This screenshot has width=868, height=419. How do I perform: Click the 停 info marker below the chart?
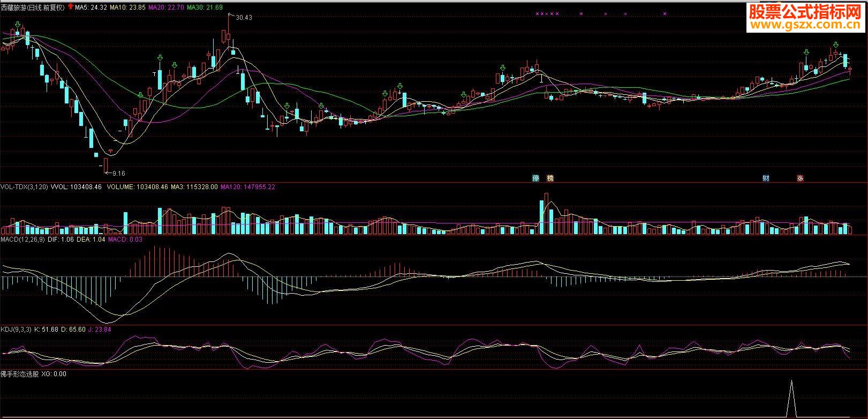(535, 178)
